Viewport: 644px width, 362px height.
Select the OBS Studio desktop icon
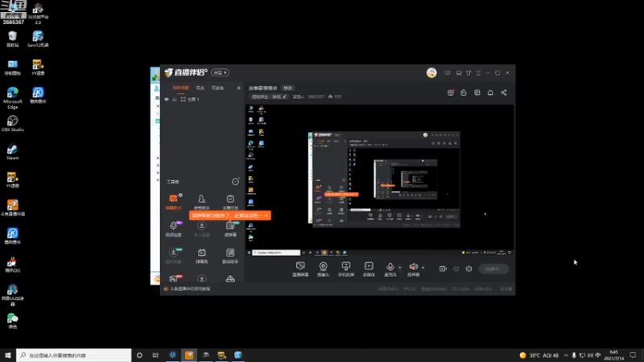[13, 124]
